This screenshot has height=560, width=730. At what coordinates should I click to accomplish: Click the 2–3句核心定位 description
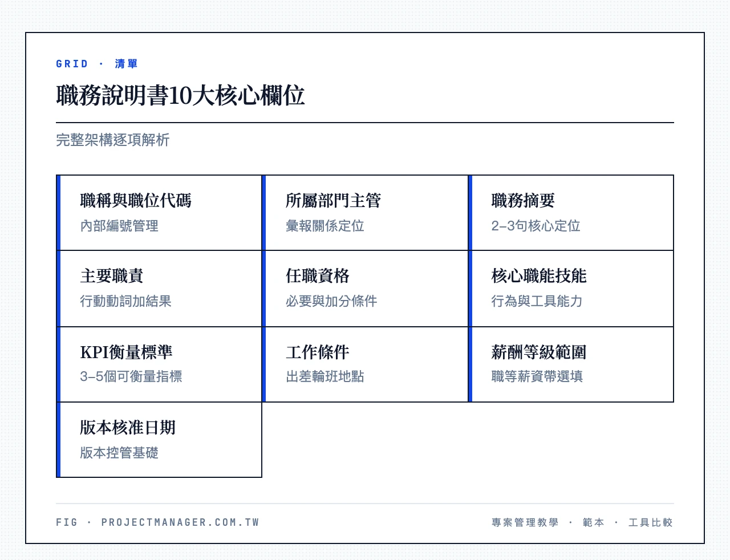(x=536, y=226)
